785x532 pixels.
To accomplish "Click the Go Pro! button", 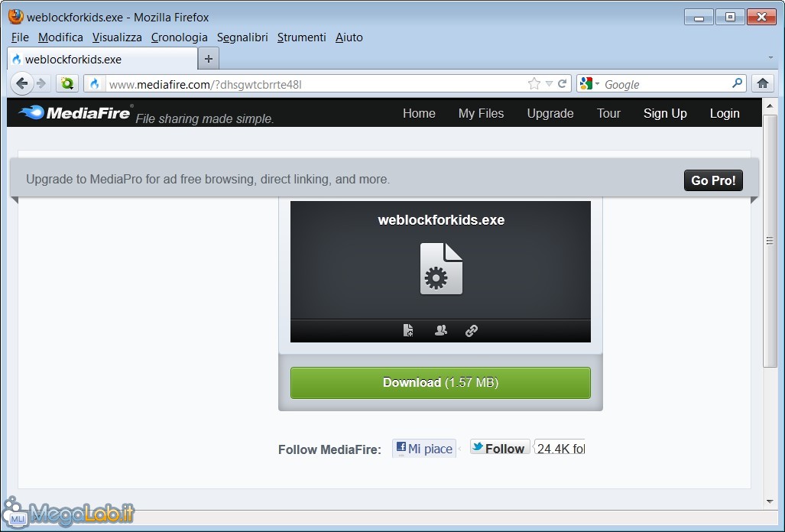I will pyautogui.click(x=713, y=180).
